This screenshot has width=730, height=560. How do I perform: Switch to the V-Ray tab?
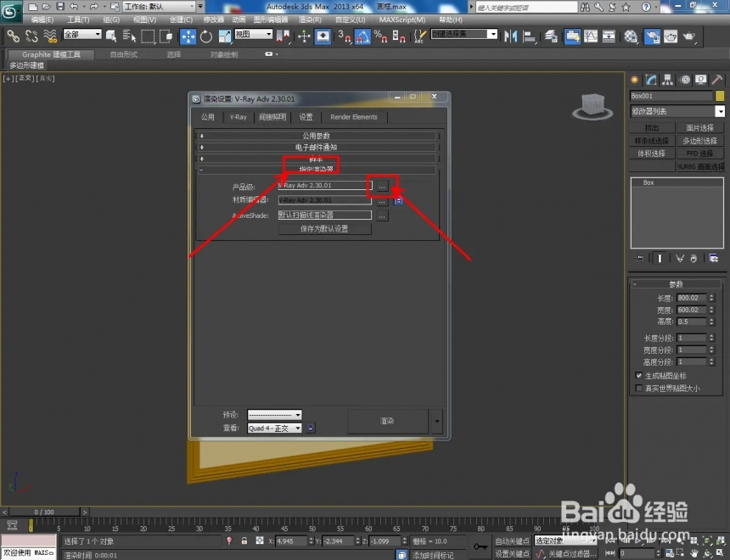tap(238, 117)
